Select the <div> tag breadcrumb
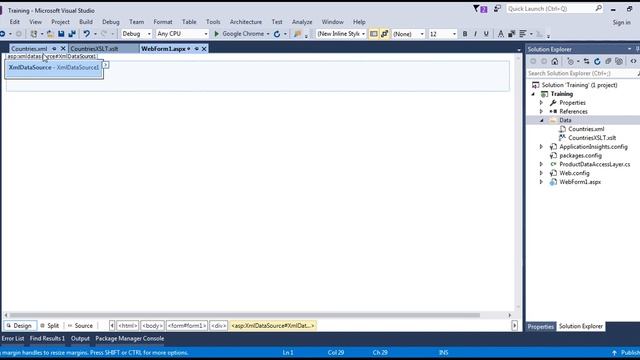The image size is (640, 360). (x=219, y=326)
